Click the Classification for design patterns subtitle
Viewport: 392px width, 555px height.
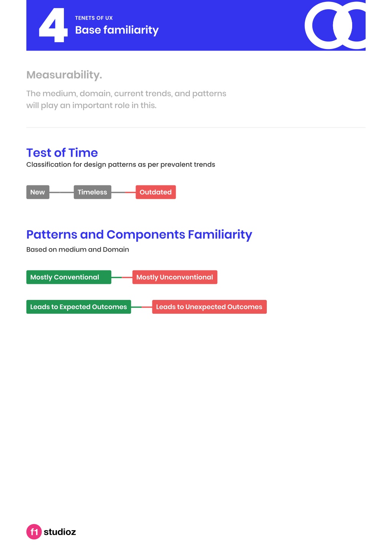121,165
